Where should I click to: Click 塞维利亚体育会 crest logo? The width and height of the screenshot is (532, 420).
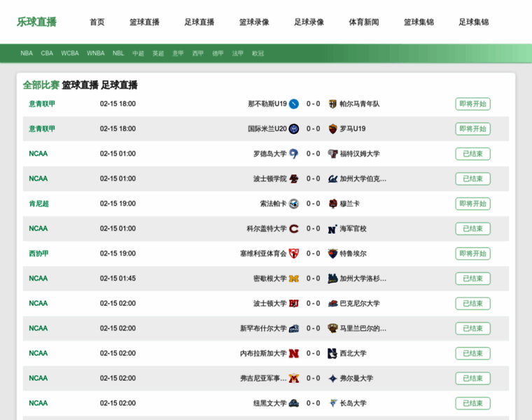coord(294,253)
